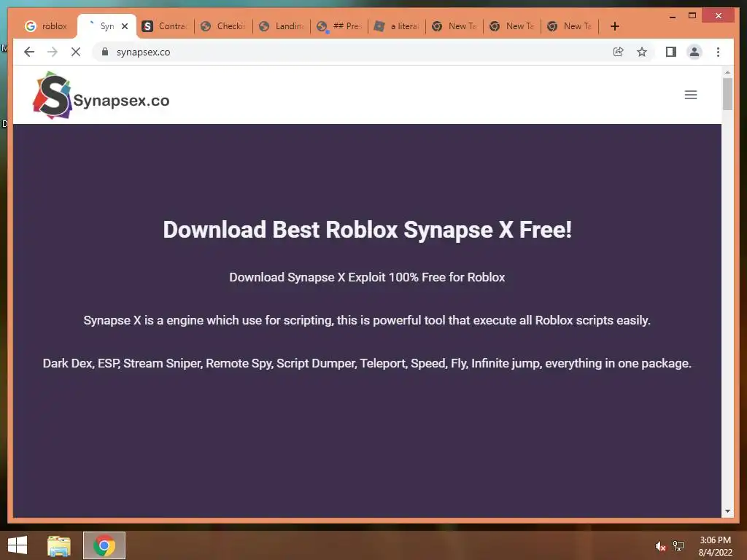Open Chrome side panel
Screen dimensions: 747x560
pyautogui.click(x=671, y=52)
